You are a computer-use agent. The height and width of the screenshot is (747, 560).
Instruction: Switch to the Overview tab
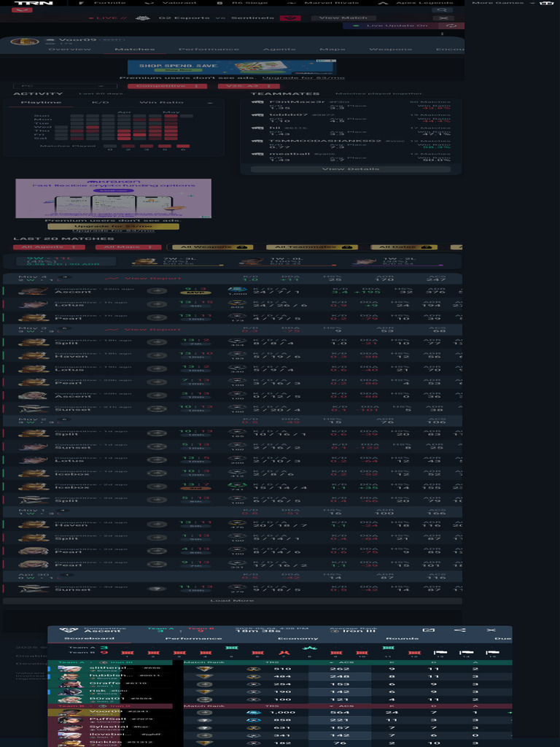pos(69,50)
